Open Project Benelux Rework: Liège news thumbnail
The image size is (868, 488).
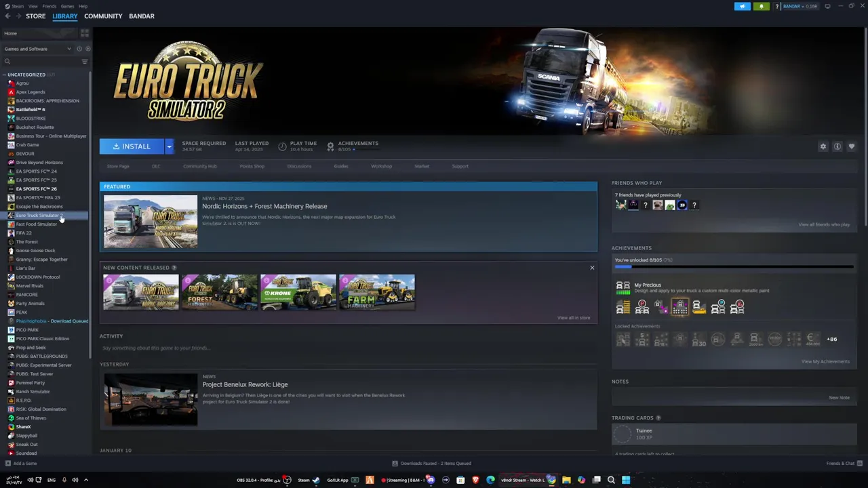151,400
